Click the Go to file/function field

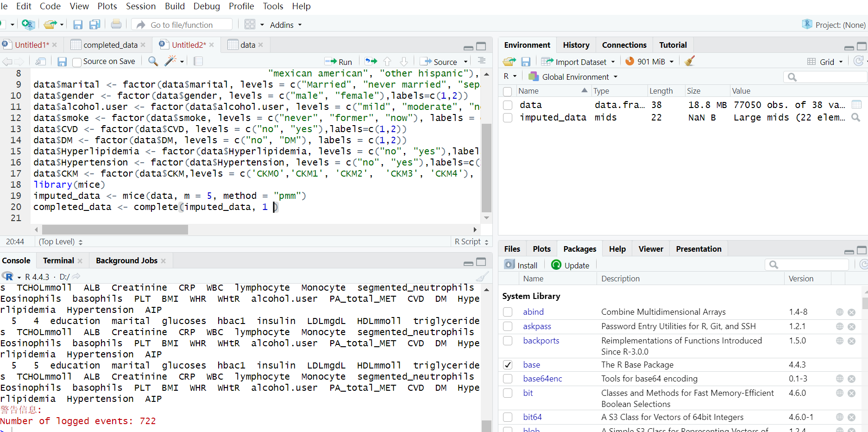pos(182,25)
